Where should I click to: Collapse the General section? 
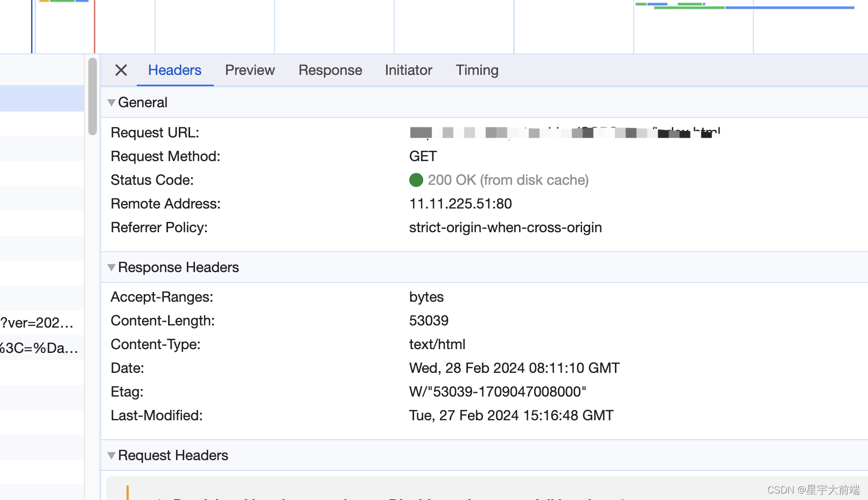pyautogui.click(x=111, y=102)
